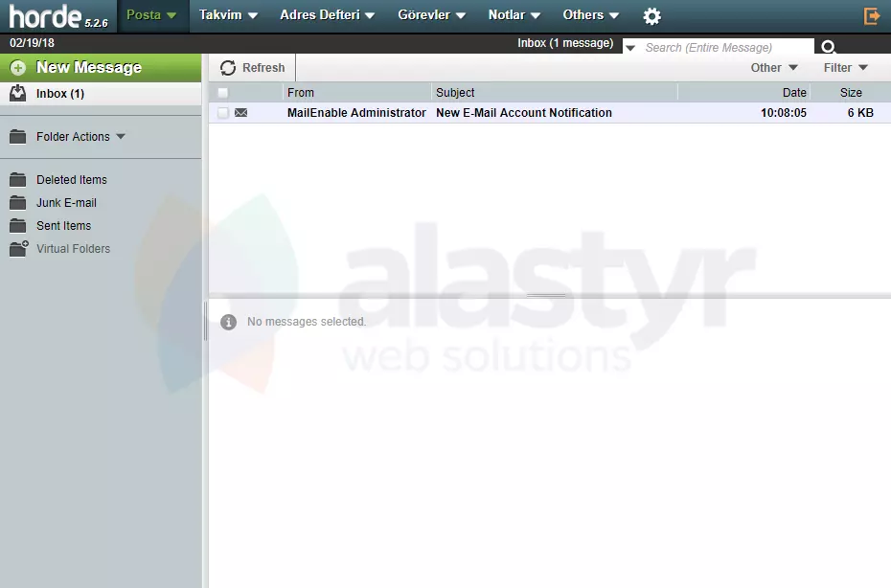891x588 pixels.
Task: Sort by the Size column header
Action: point(851,93)
